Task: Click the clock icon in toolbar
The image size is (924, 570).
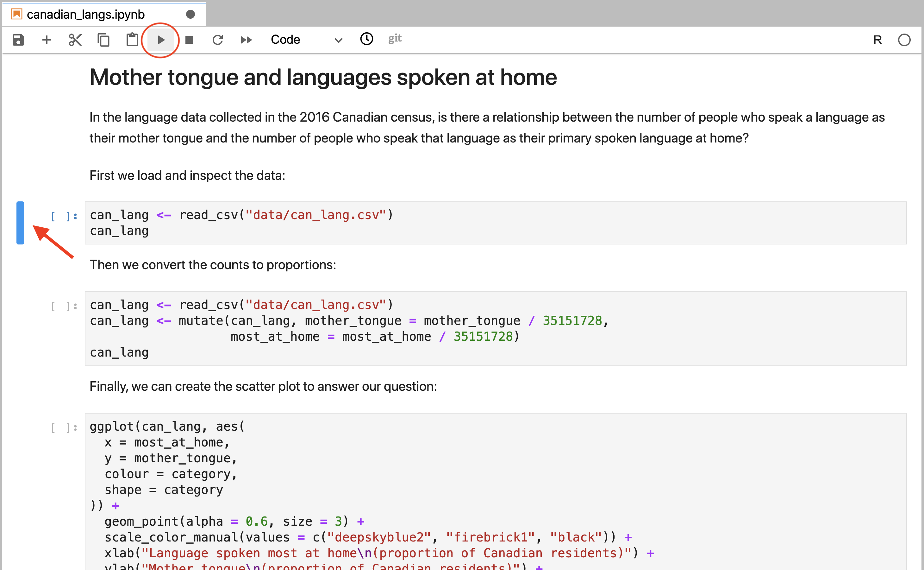Action: [x=366, y=39]
